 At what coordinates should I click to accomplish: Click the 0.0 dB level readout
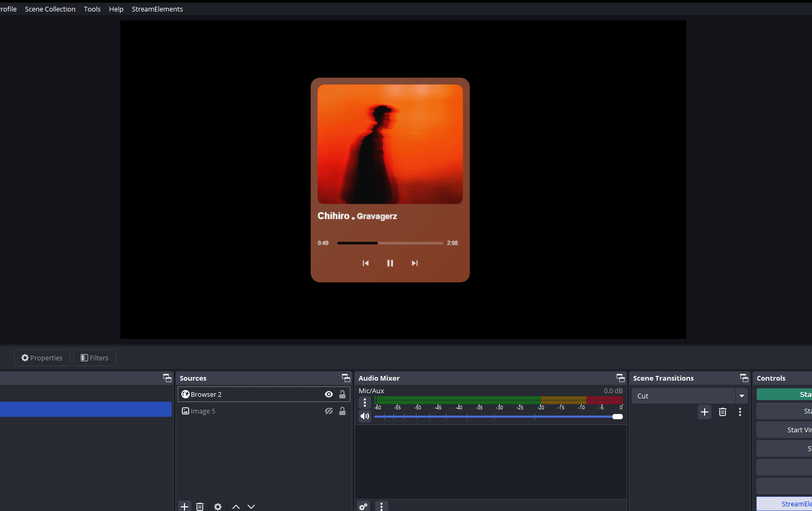(x=613, y=391)
